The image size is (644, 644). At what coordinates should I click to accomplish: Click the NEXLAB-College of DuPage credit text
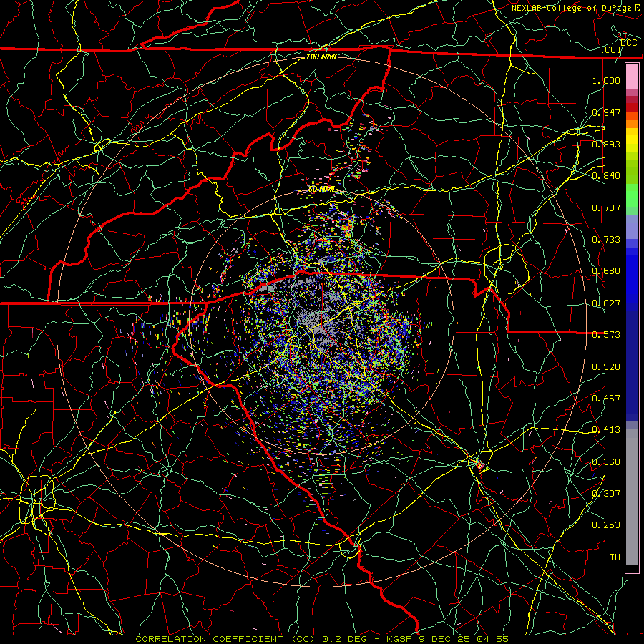coord(572,8)
